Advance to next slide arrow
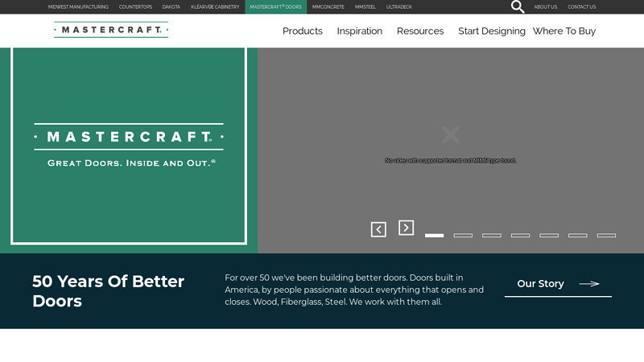Viewport: 644px width, 362px height. (x=406, y=228)
